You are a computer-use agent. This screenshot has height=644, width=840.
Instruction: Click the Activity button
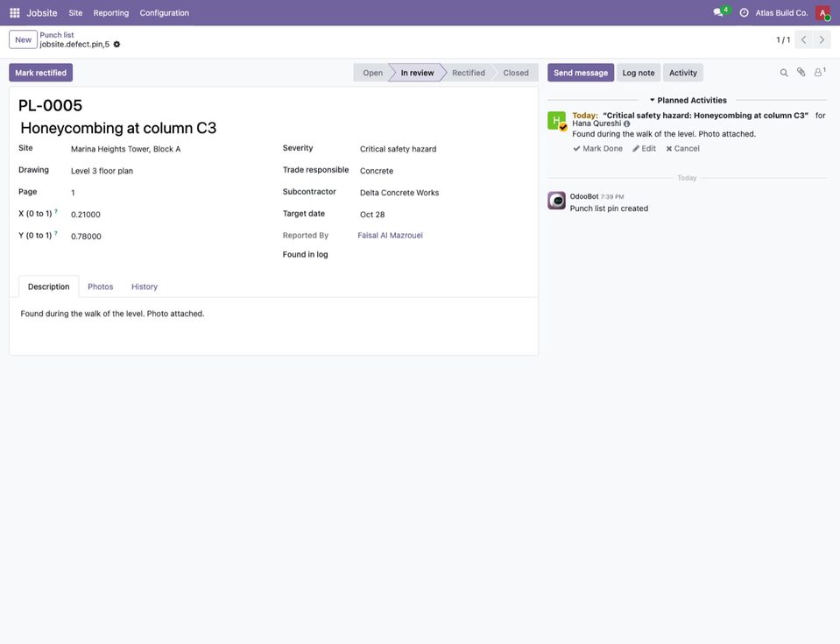683,73
